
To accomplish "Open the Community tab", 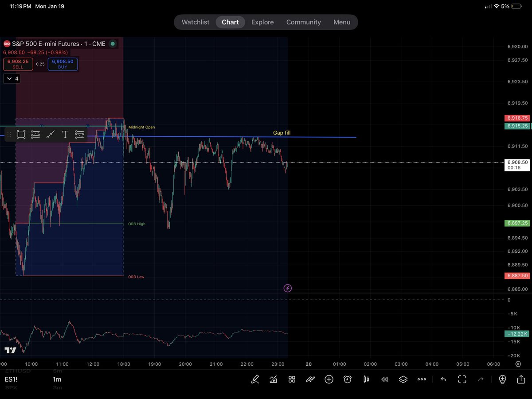I will pos(304,22).
